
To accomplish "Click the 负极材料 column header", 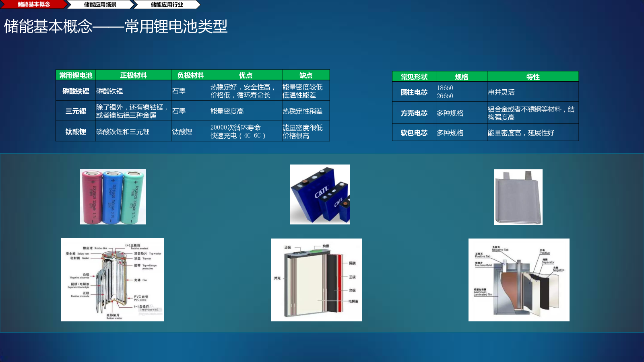I will click(x=191, y=75).
